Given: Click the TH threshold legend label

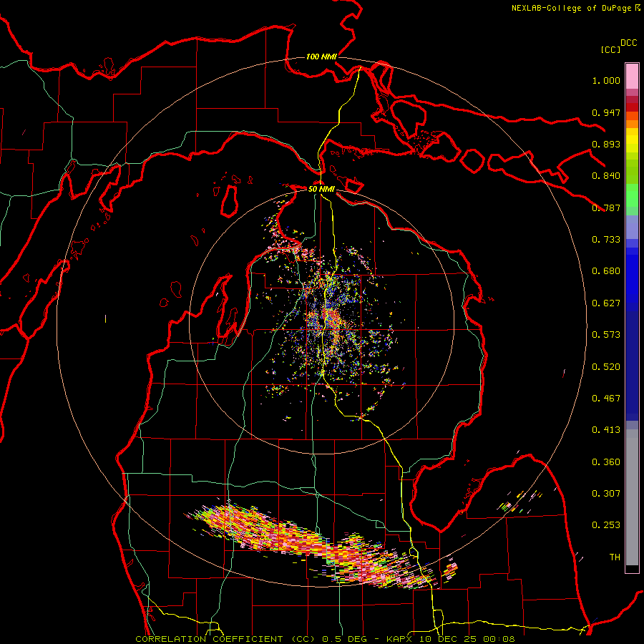Looking at the screenshot, I should tap(615, 557).
